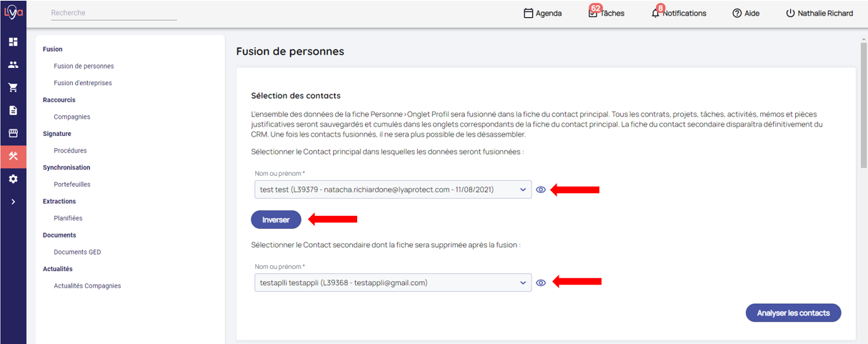Viewport: 868px width, 344px height.
Task: Open Fusion d'entreprises menu item
Action: [x=83, y=83]
